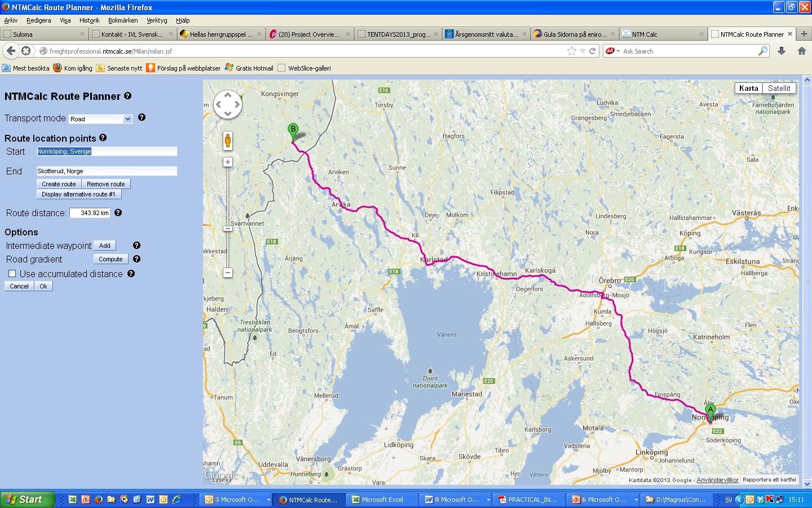Launch Word from quick launch bar
The image size is (812, 508).
tap(151, 500)
